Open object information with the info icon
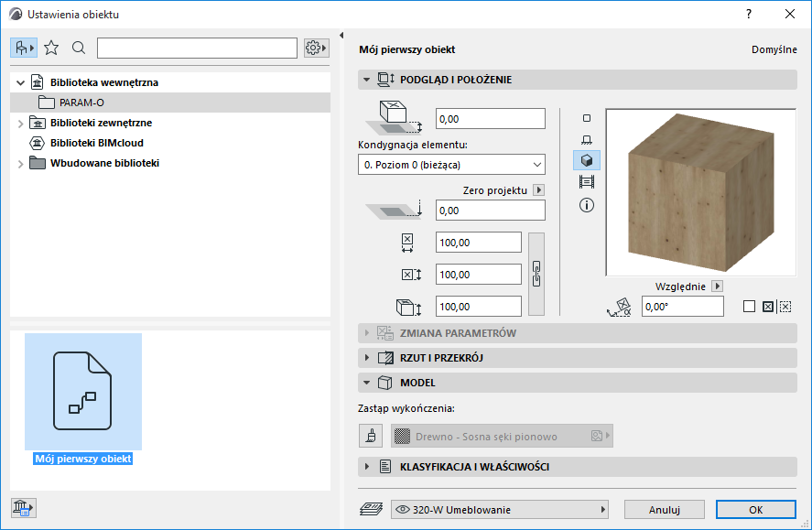 click(x=587, y=205)
